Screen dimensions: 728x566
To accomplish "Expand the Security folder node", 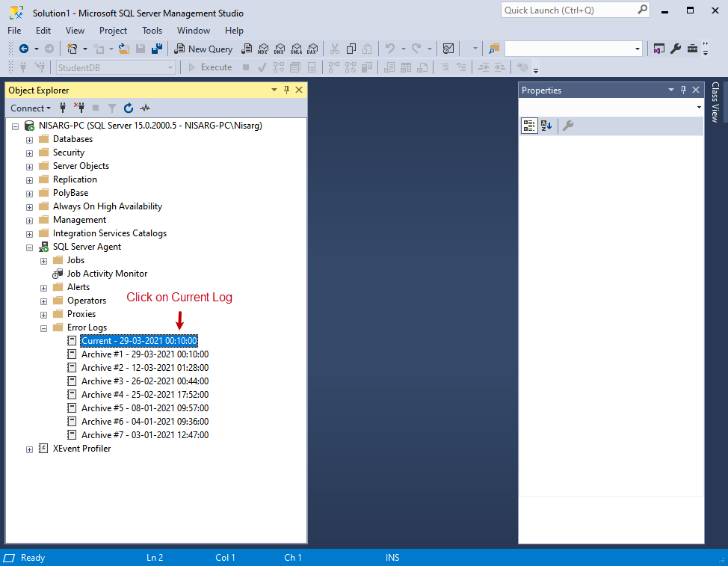I will click(x=29, y=153).
